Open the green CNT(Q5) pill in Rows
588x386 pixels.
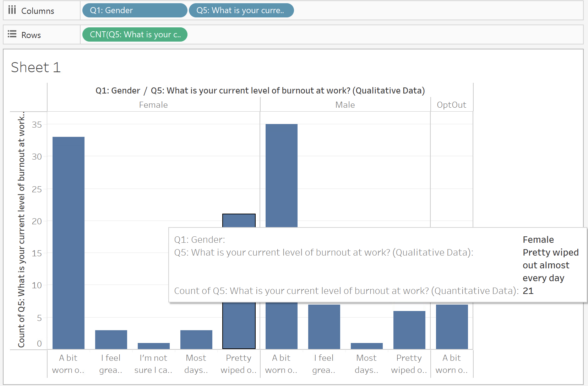click(x=135, y=34)
